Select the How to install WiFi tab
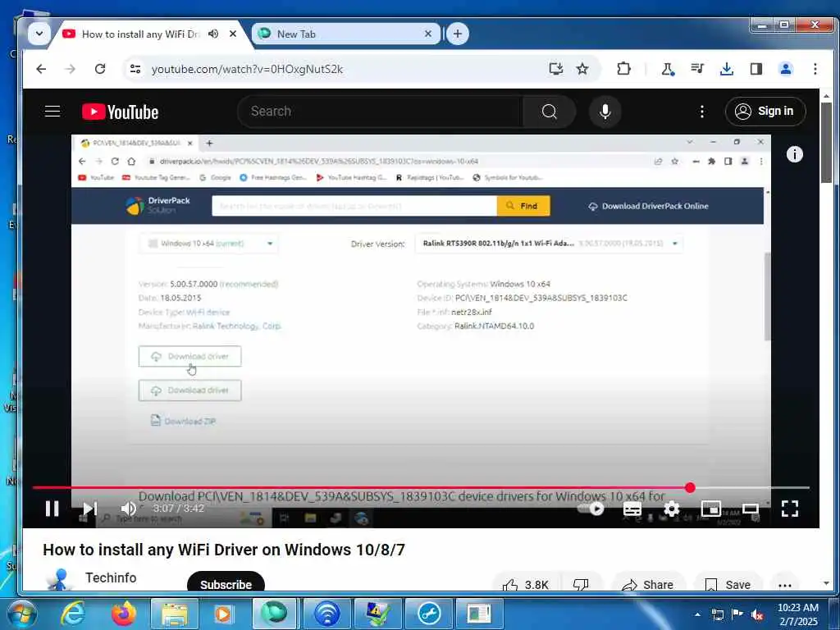 (140, 34)
